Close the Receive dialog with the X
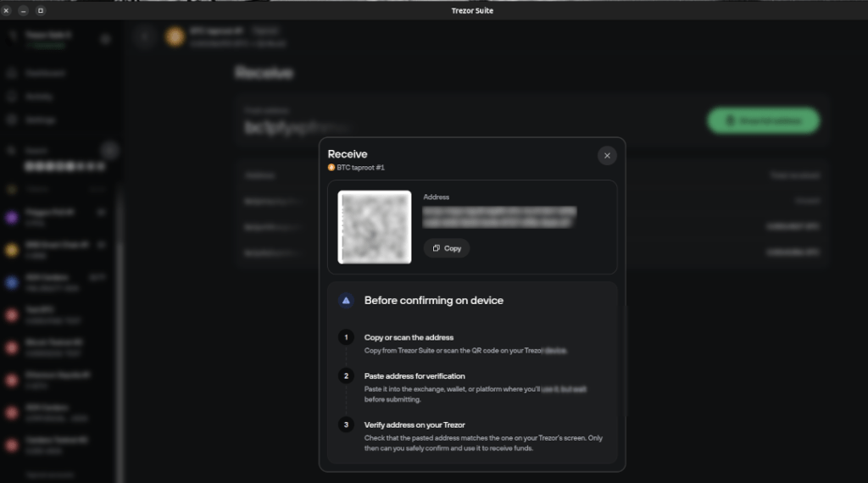 [x=606, y=155]
